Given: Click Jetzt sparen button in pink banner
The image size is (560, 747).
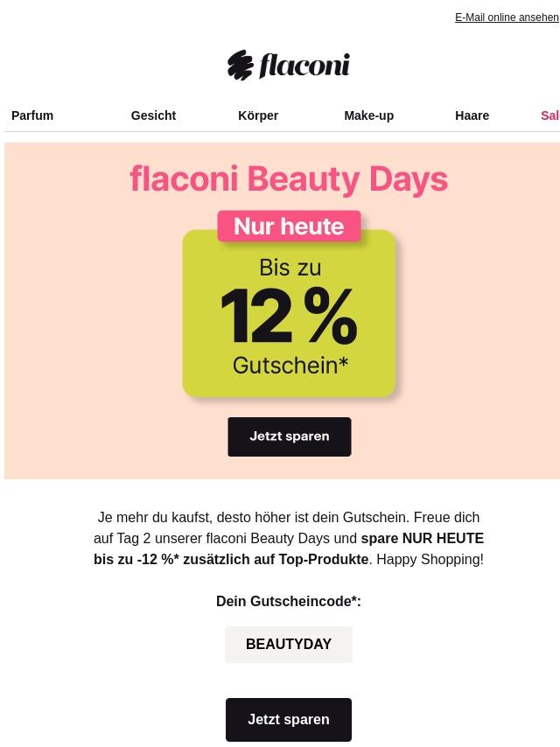Looking at the screenshot, I should (x=290, y=436).
